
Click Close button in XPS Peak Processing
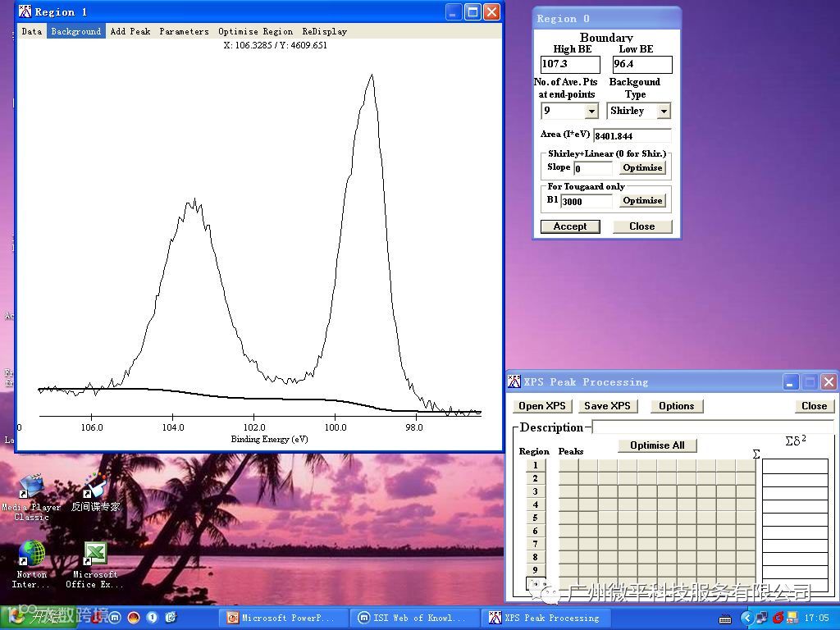coord(815,406)
